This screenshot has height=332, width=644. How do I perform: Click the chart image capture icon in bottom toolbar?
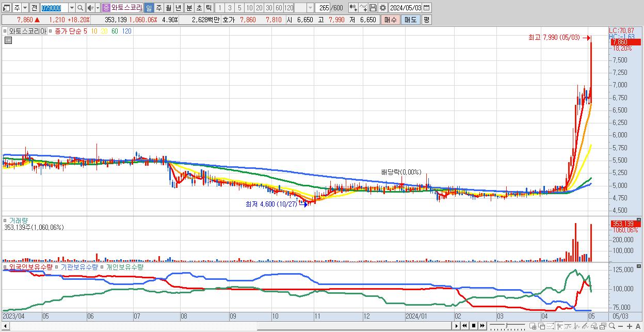point(603,326)
